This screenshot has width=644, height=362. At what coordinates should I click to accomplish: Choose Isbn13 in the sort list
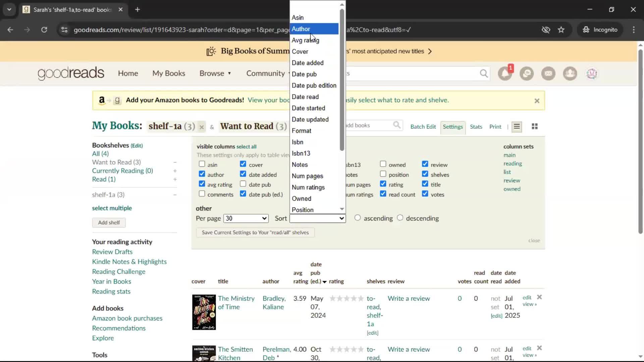tap(314, 153)
